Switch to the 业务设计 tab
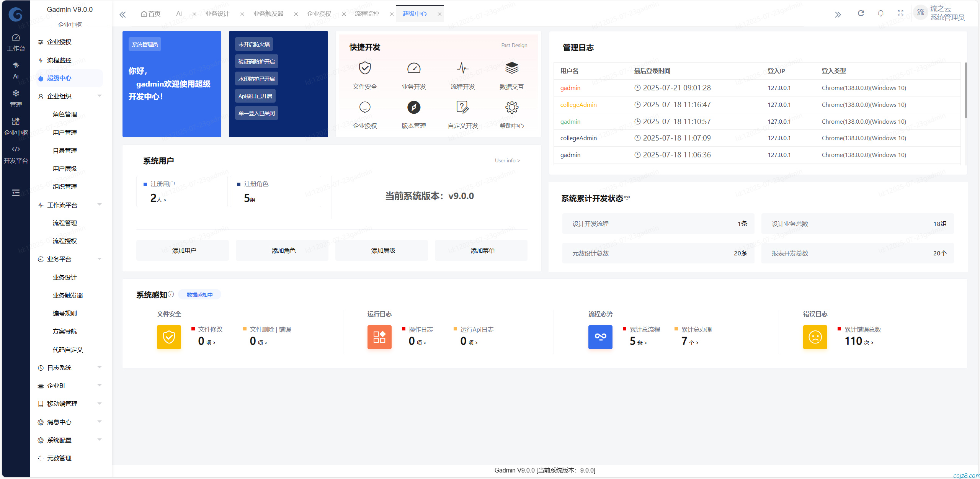Screen dimensions: 980x479 click(217, 14)
